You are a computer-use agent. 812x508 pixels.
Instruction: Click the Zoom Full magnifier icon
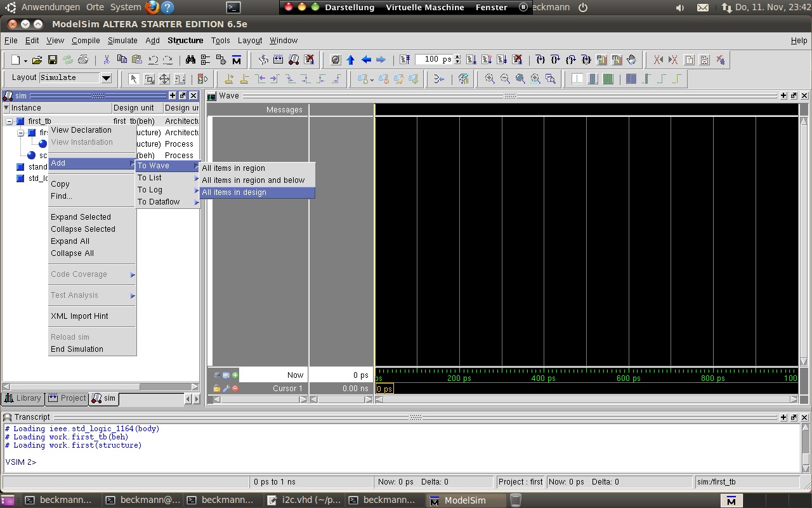coord(520,79)
